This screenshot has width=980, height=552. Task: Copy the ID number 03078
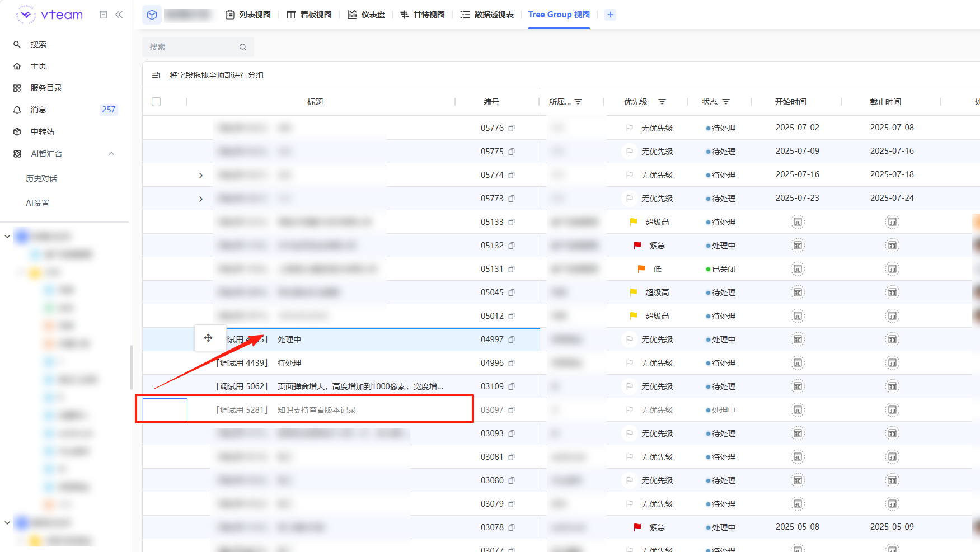click(512, 527)
